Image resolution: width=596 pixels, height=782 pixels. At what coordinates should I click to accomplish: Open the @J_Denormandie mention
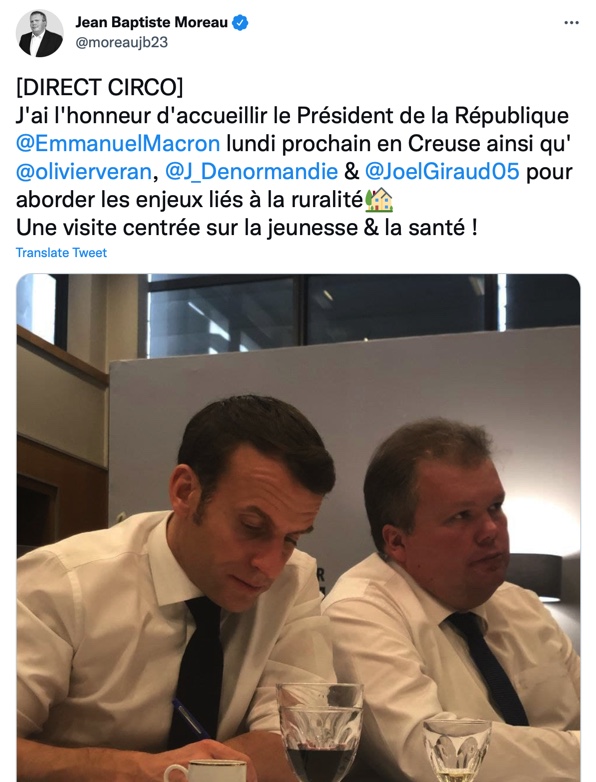251,172
